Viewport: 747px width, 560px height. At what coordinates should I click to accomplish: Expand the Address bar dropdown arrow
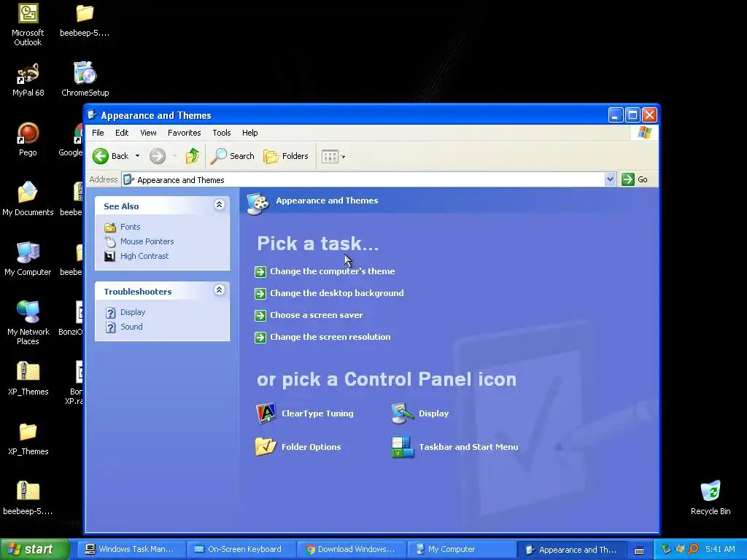pos(611,179)
